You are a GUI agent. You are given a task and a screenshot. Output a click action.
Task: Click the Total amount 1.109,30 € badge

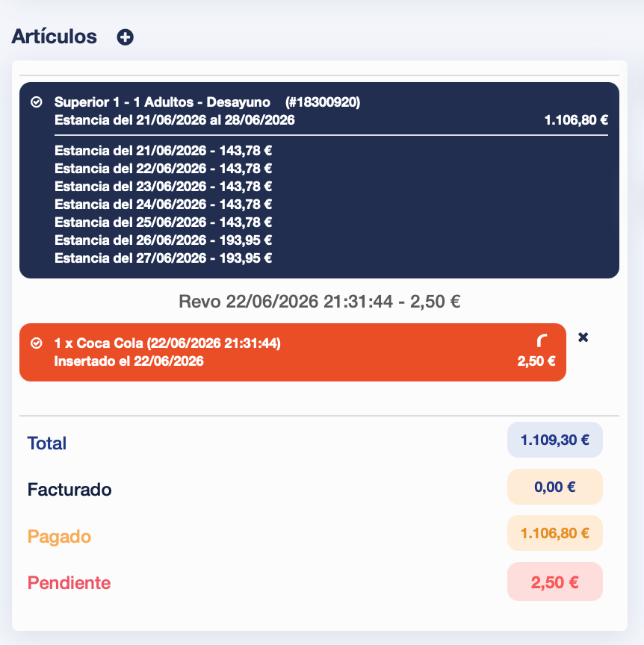click(555, 440)
